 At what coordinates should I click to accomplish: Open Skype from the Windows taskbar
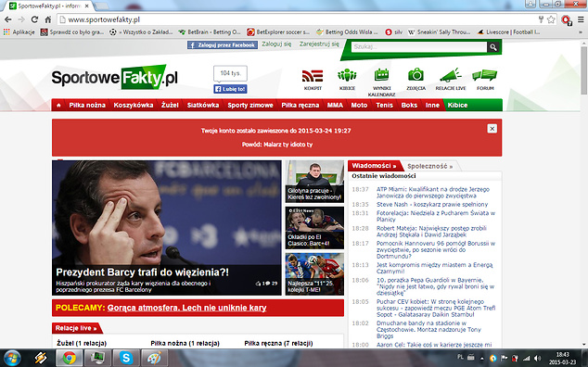pos(126,358)
